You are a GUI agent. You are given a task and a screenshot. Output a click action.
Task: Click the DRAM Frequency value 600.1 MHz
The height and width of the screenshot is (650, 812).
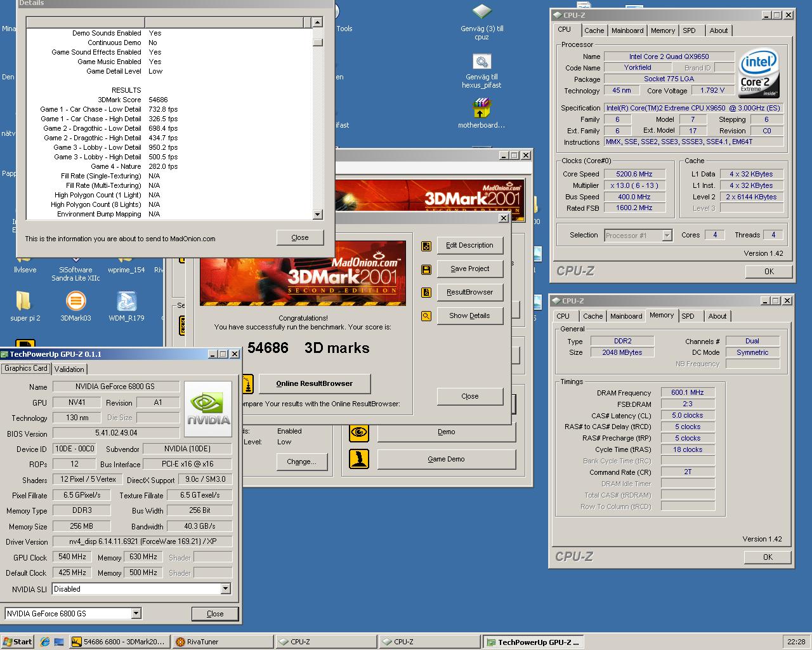point(688,393)
